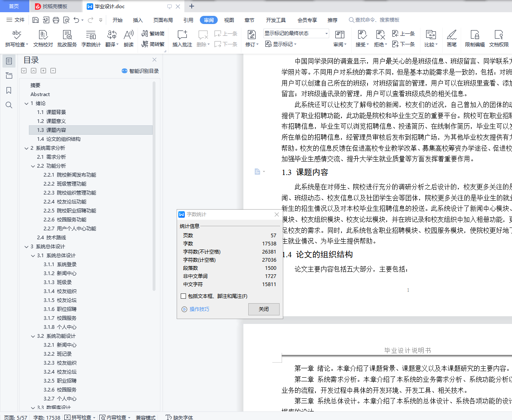
Task: Open the search sidebar icon
Action: 9,105
